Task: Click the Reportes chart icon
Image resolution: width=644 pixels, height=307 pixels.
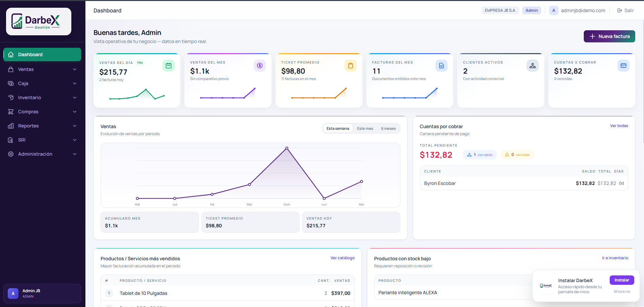Action: tap(11, 126)
